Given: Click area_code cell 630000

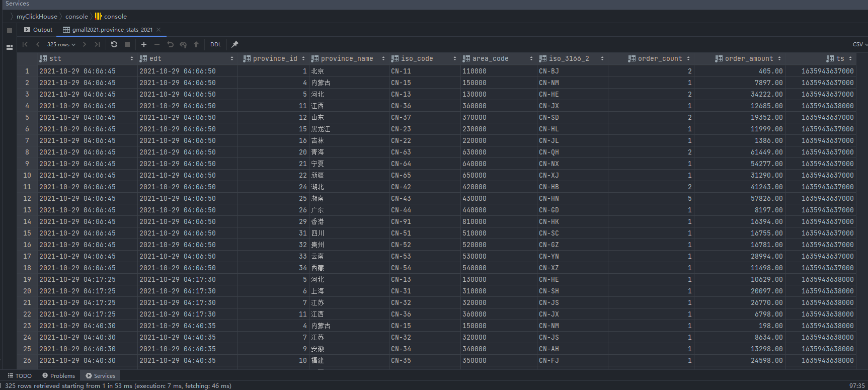Looking at the screenshot, I should [x=498, y=152].
